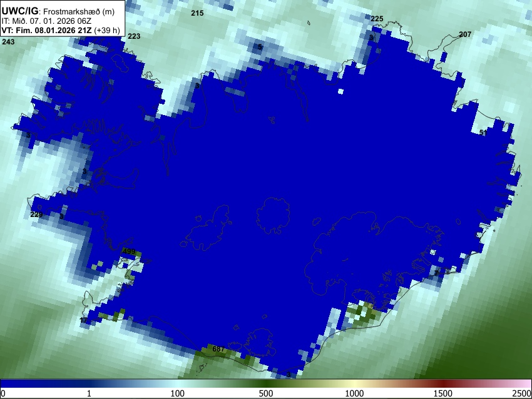532x399 pixels.
Task: Click the dark red section of the color bar
Action: pos(443,383)
